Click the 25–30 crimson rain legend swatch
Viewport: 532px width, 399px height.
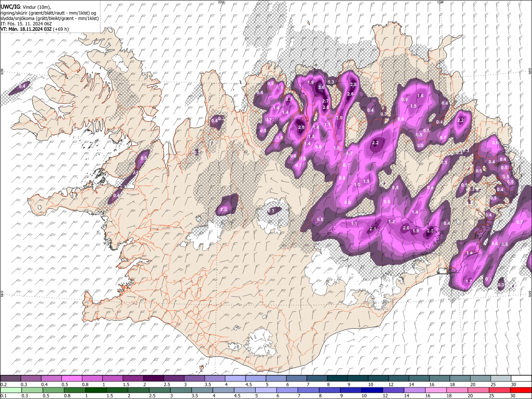coord(500,390)
